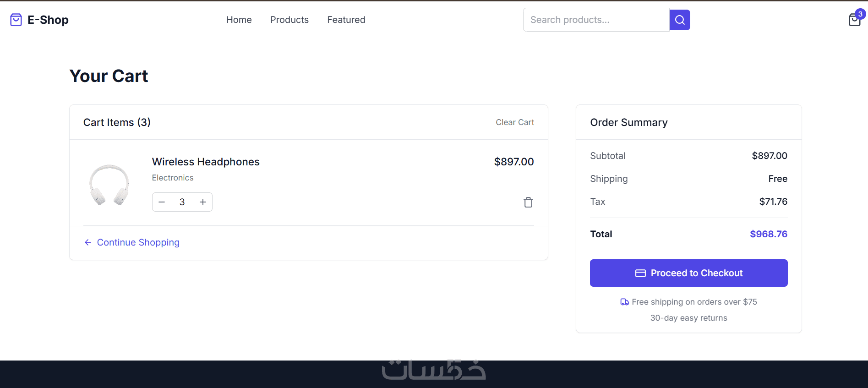
Task: Click the Wireless Headphones product thumbnail
Action: 109,184
